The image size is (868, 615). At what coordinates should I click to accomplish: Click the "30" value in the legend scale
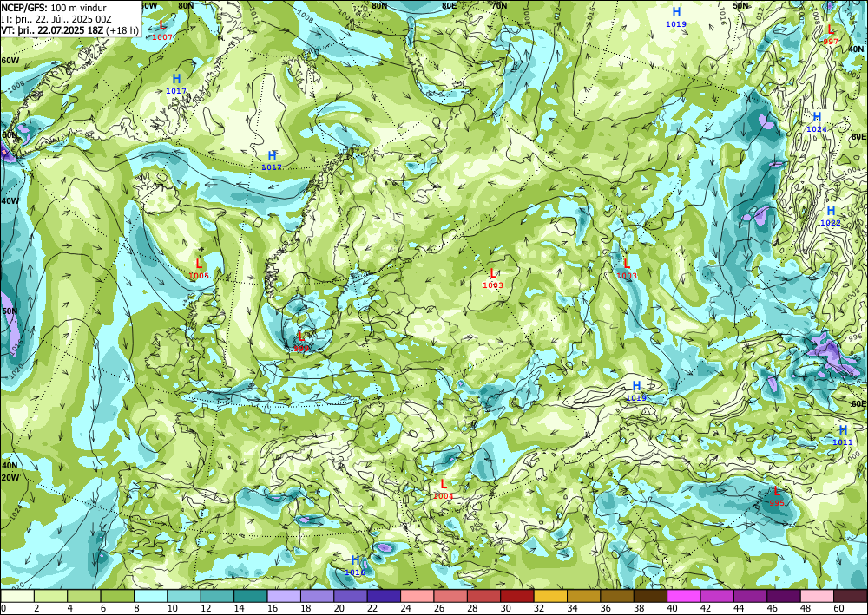505,608
